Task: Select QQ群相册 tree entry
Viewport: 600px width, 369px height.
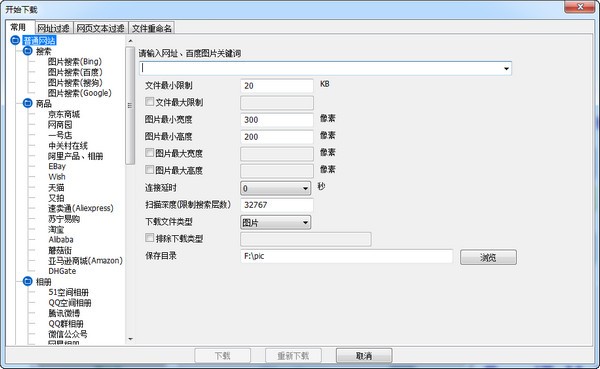Action: pyautogui.click(x=65, y=324)
